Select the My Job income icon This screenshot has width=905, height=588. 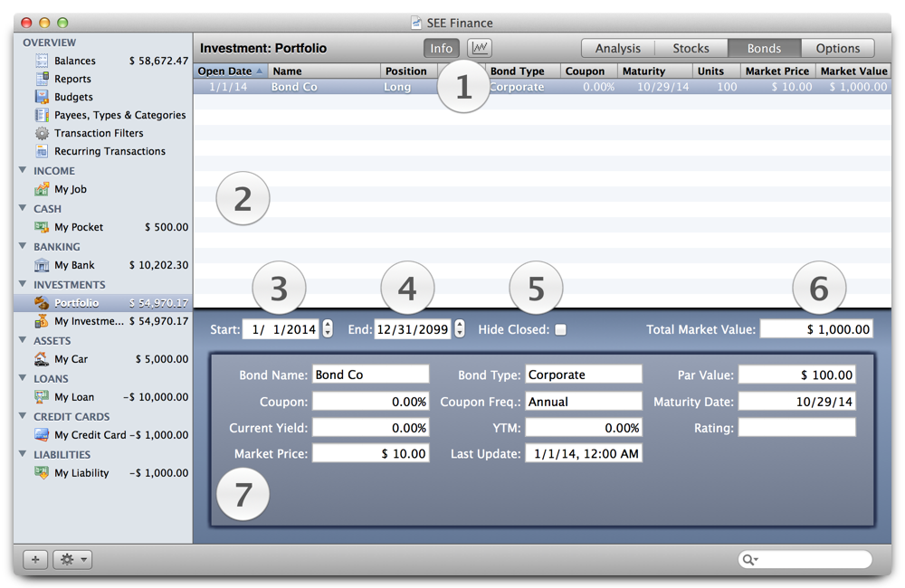[x=42, y=189]
